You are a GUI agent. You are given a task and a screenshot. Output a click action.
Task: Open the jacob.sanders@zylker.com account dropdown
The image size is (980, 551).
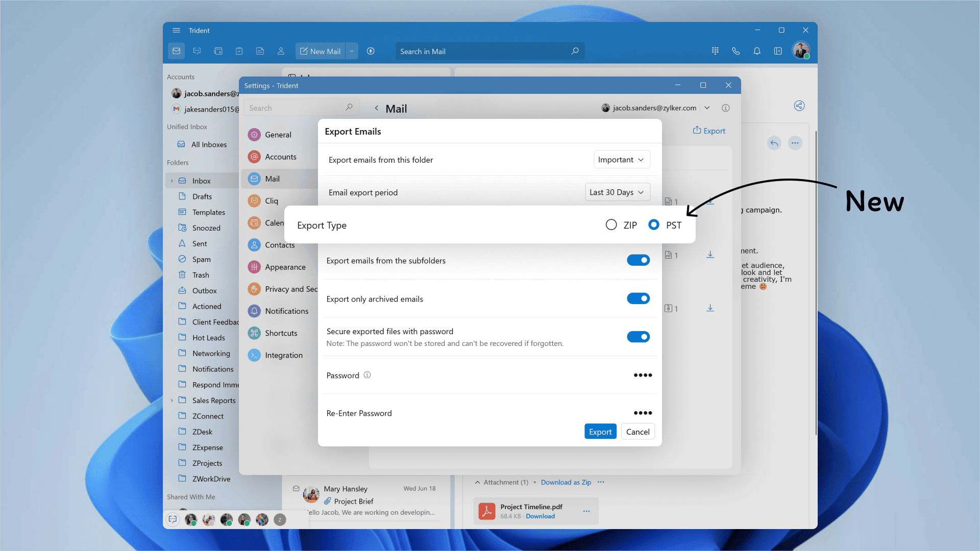[x=707, y=108]
